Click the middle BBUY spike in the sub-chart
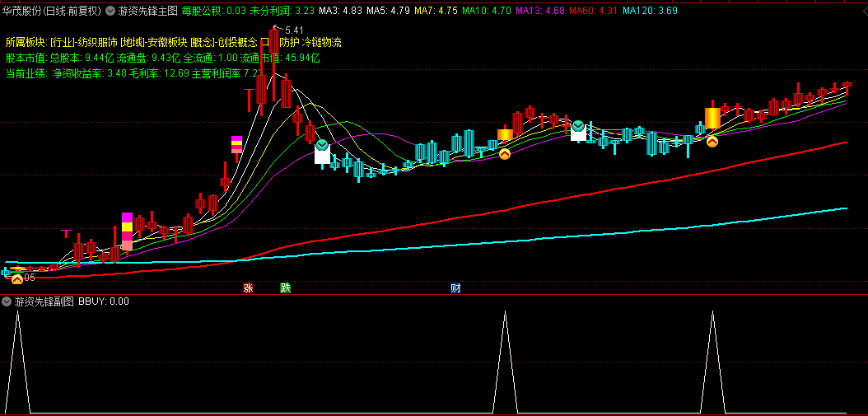The image size is (868, 416). coord(505,362)
